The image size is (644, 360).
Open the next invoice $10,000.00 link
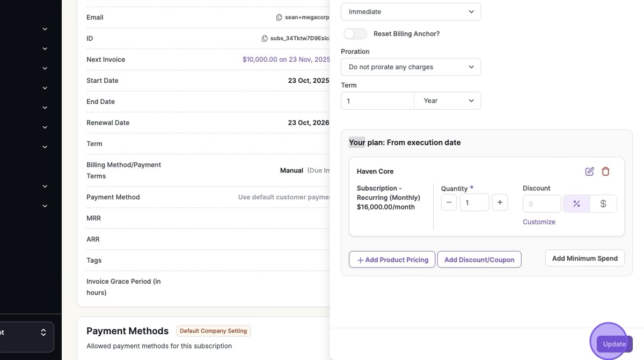tap(286, 60)
